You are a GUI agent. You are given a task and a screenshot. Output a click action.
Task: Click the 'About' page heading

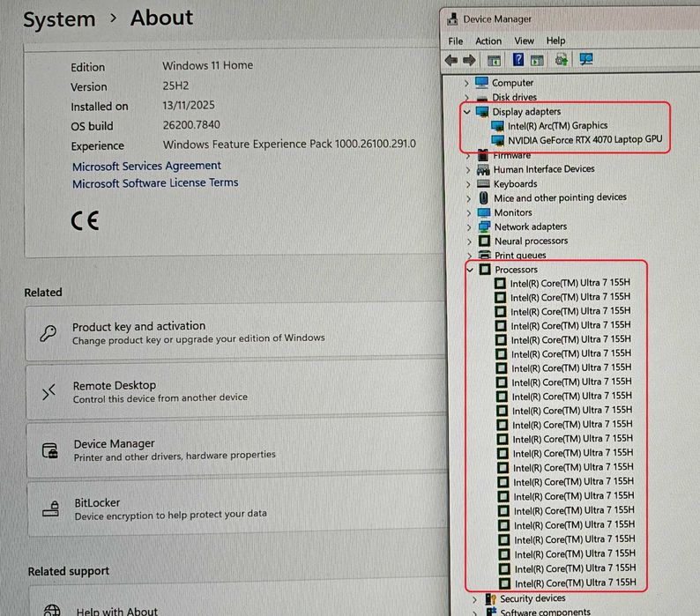point(161,18)
